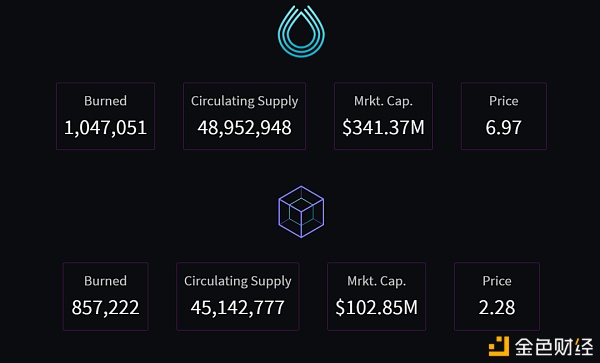Click the $102.85M market cap value
The height and width of the screenshot is (363, 600).
point(377,308)
